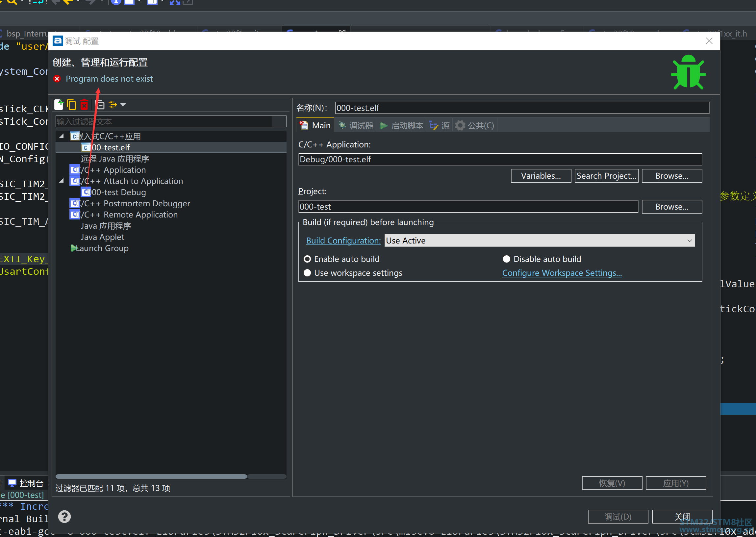The height and width of the screenshot is (537, 756).
Task: Click the green bug debug icon
Action: tap(688, 72)
